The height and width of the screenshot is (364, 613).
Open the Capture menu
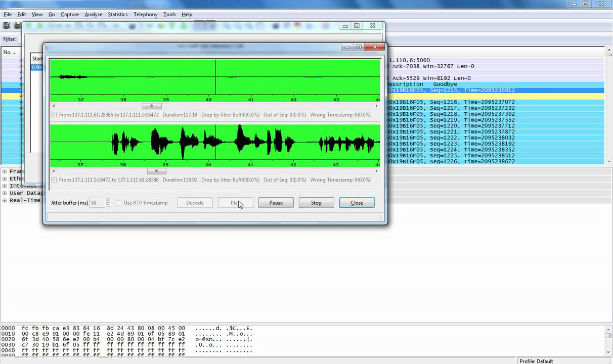tap(70, 15)
